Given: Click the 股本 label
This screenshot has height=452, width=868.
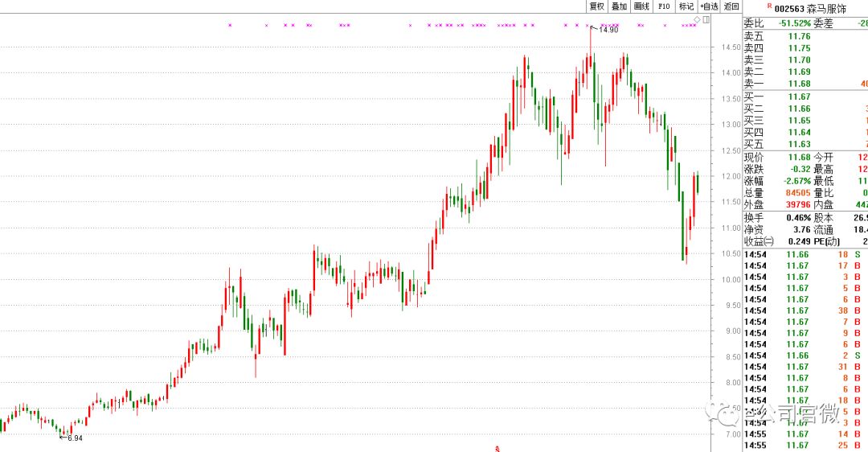Looking at the screenshot, I should [x=823, y=218].
